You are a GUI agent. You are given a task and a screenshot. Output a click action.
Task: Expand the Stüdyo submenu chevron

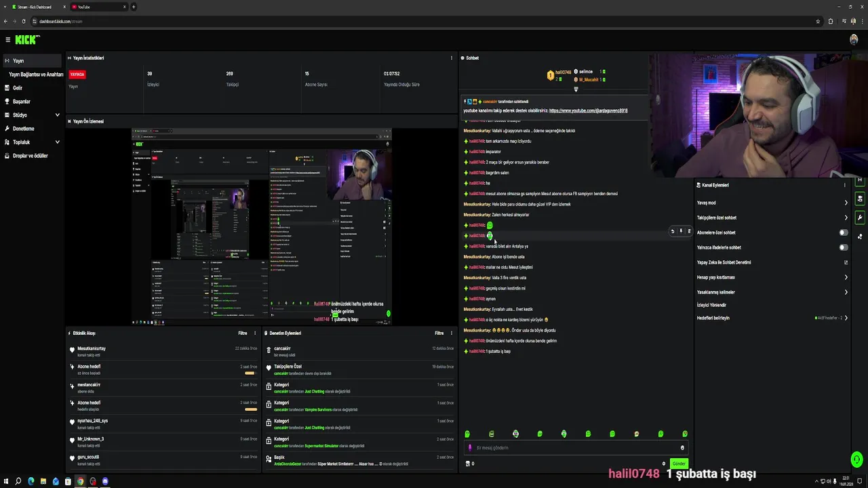click(57, 115)
